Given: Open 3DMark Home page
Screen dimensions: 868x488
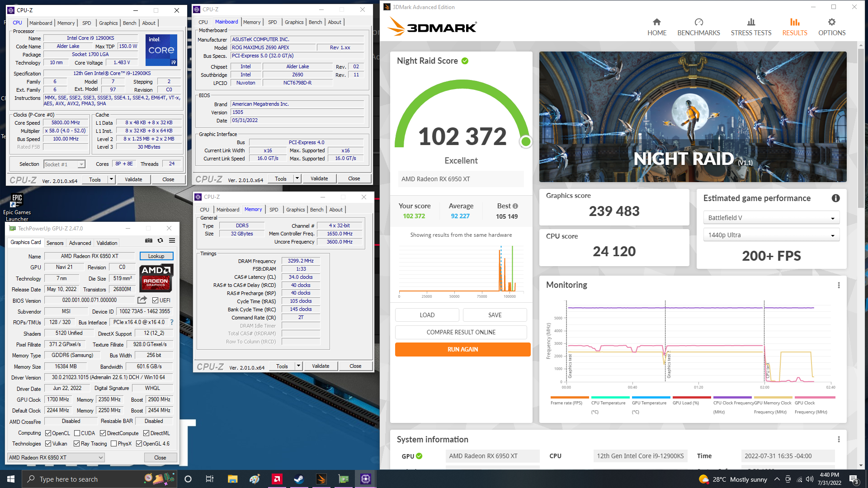Looking at the screenshot, I should (656, 27).
